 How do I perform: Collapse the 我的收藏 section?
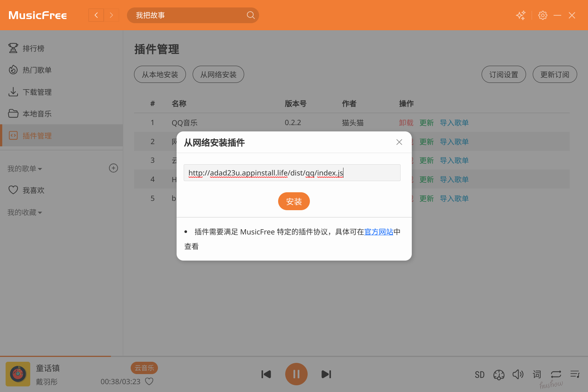point(25,212)
